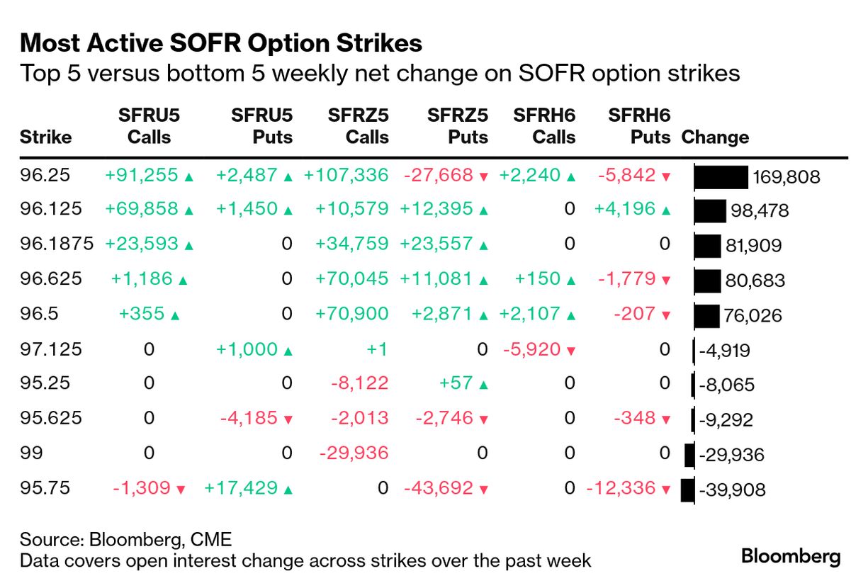Click the red down arrow next to -27,668

tap(484, 177)
